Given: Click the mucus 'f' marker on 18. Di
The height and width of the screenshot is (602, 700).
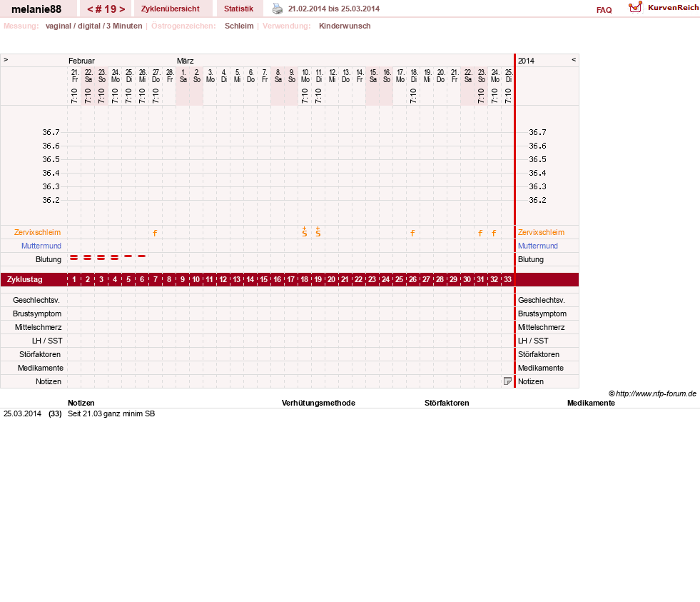Looking at the screenshot, I should (412, 233).
